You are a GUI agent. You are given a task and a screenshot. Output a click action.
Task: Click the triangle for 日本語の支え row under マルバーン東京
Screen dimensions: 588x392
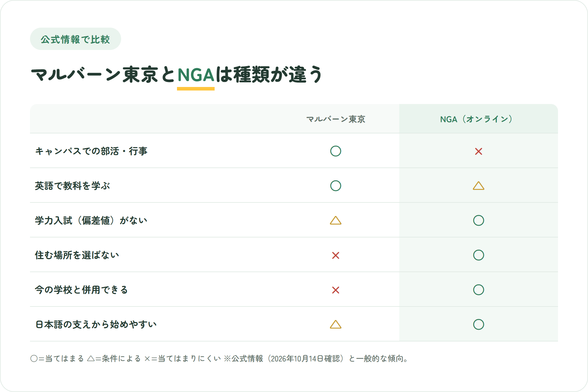(335, 324)
